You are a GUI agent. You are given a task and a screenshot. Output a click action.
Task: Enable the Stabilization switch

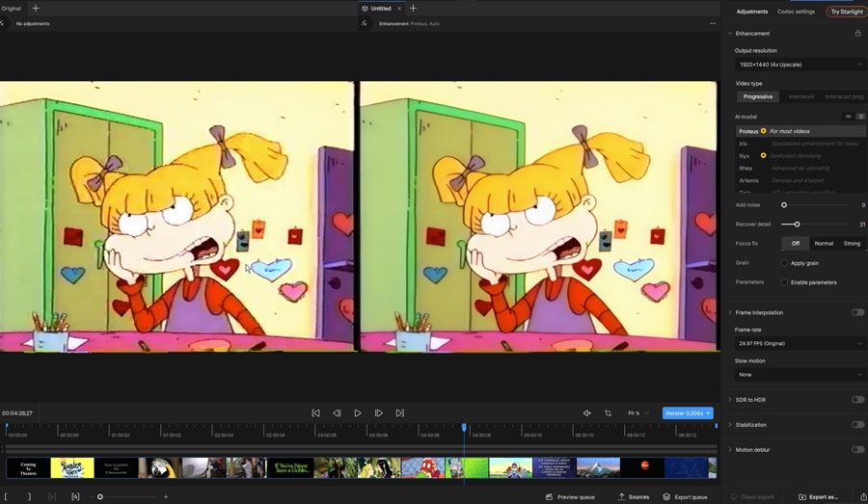857,425
